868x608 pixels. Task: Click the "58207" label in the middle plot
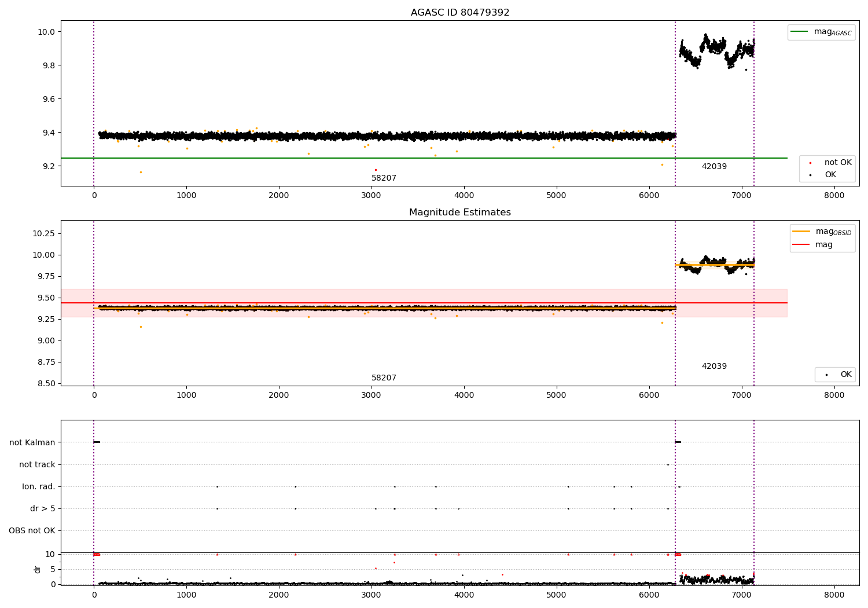click(x=384, y=378)
